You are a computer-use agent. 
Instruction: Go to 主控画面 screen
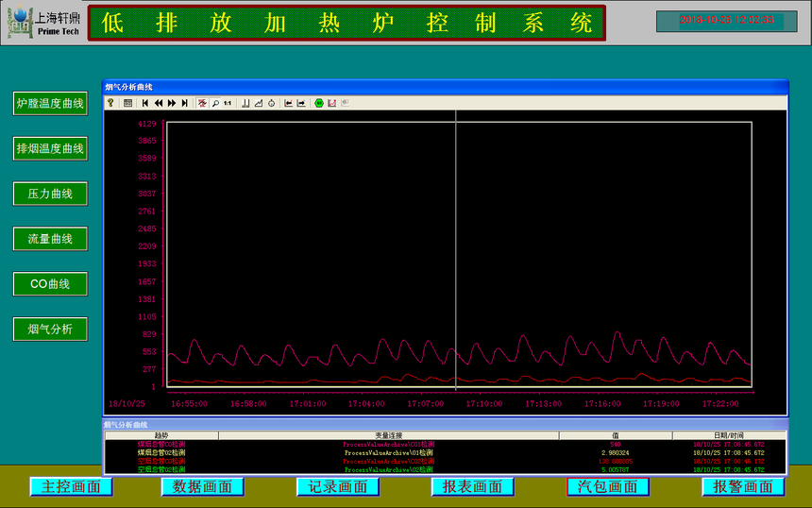(x=71, y=487)
